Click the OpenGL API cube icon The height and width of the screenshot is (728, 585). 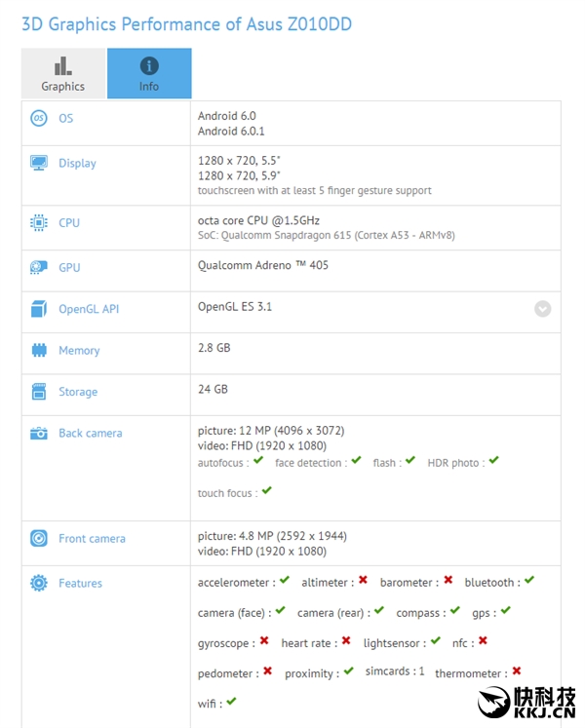click(39, 309)
